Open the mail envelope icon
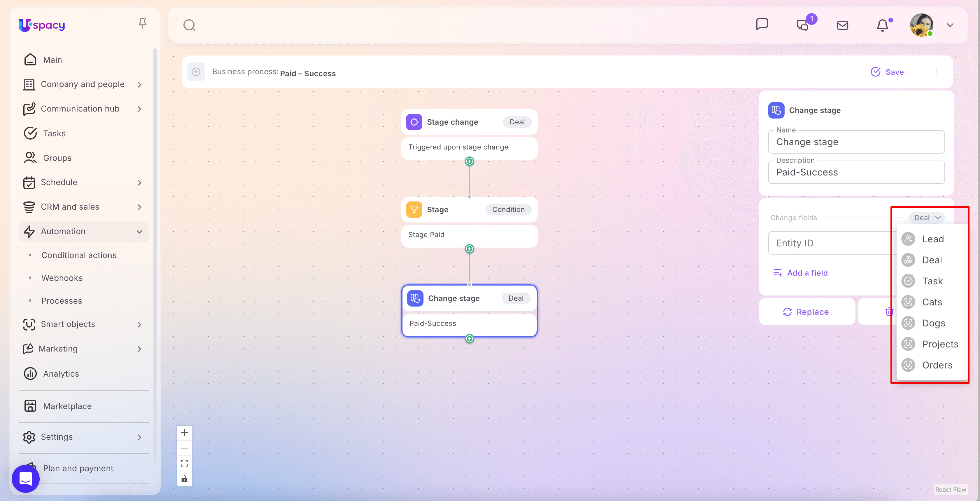The image size is (980, 501). coord(842,25)
